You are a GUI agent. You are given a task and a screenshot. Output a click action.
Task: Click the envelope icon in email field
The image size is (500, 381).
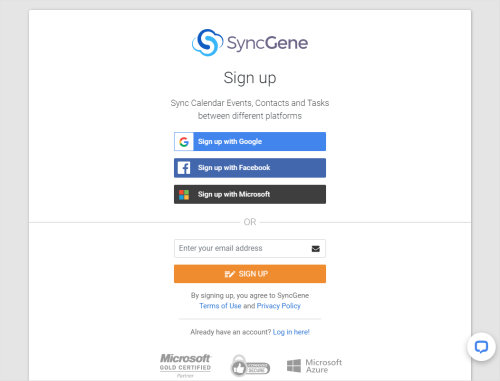(316, 249)
